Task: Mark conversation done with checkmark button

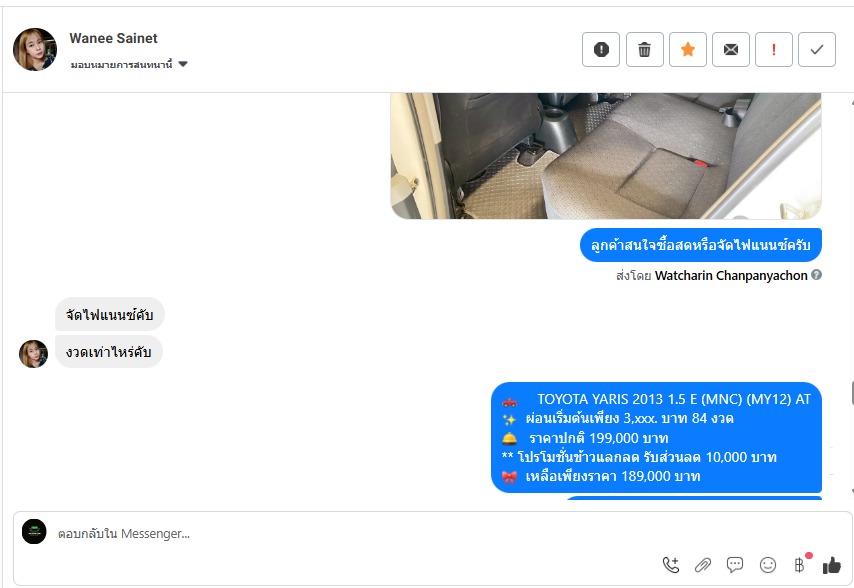Action: 817,50
